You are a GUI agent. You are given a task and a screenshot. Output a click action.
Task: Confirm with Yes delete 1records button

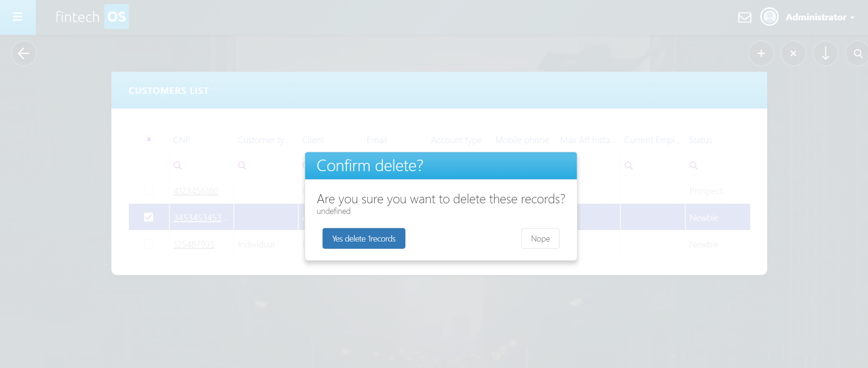[x=364, y=238]
